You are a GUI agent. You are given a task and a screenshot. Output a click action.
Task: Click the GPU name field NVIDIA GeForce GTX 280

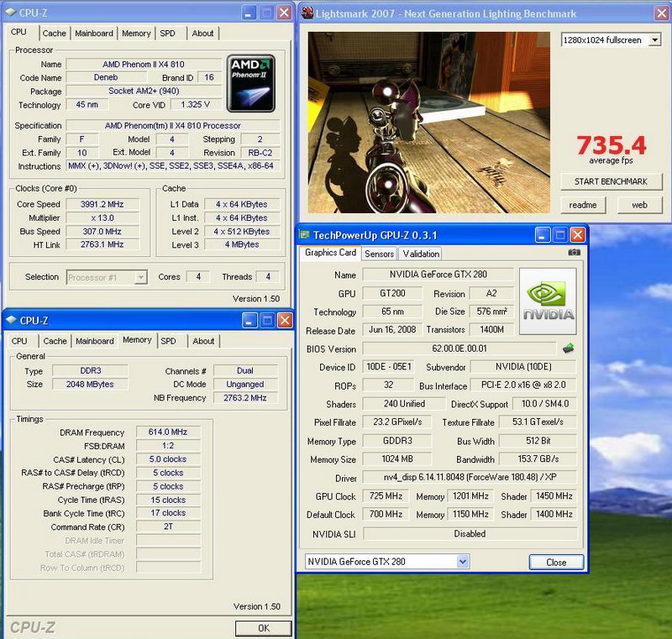(x=438, y=275)
